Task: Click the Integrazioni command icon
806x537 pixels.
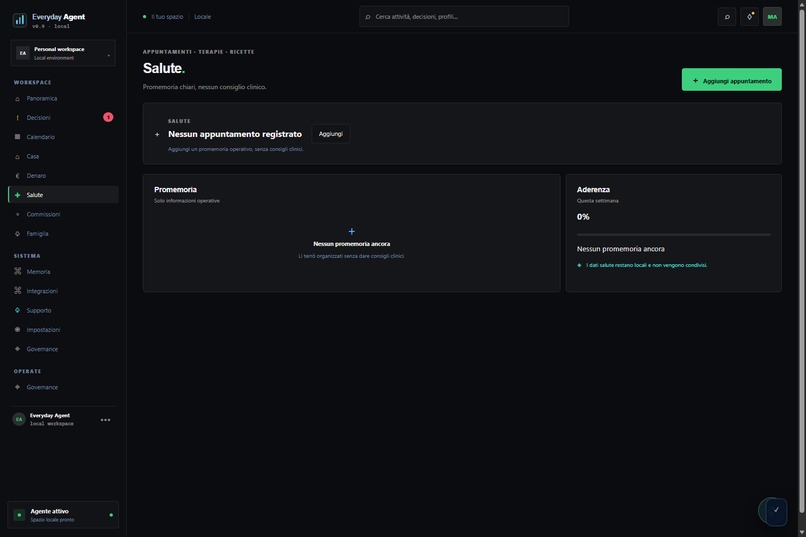Action: [x=17, y=291]
